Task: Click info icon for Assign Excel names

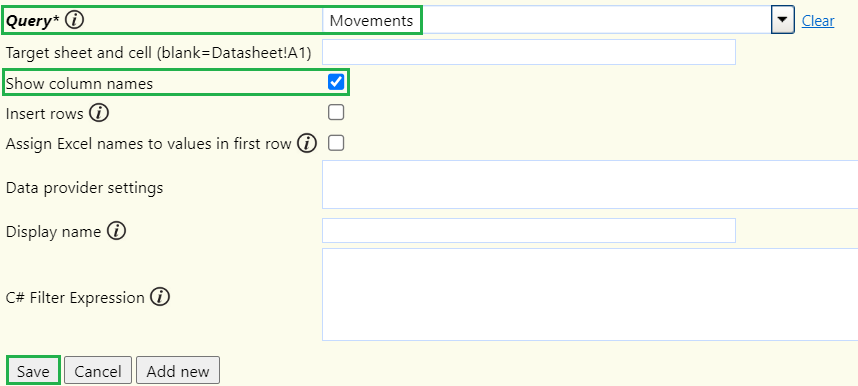Action: (x=307, y=143)
